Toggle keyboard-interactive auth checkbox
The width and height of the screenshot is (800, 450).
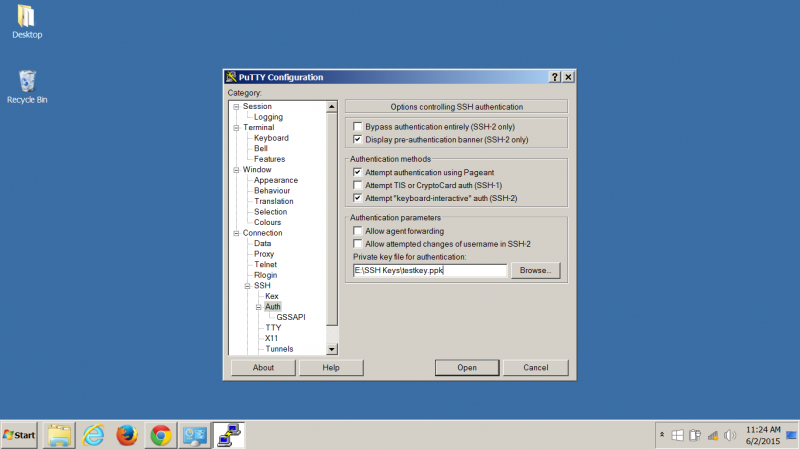pyautogui.click(x=358, y=198)
